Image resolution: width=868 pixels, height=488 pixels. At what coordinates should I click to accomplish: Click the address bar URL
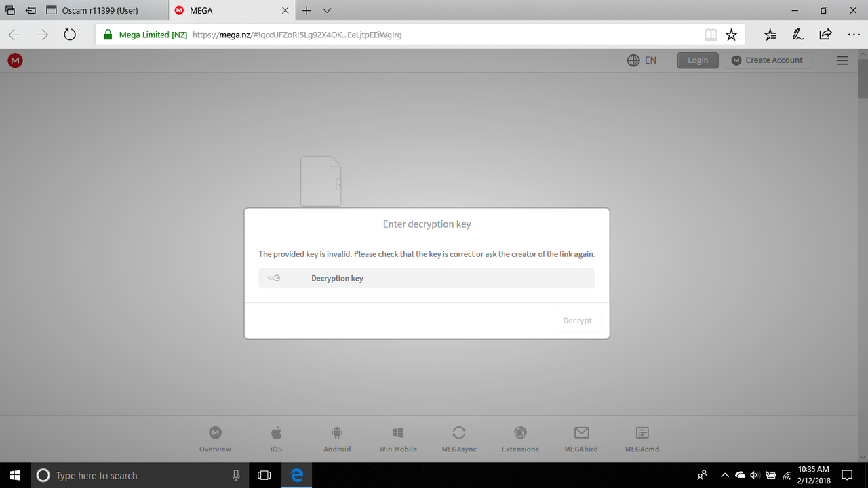pyautogui.click(x=297, y=35)
